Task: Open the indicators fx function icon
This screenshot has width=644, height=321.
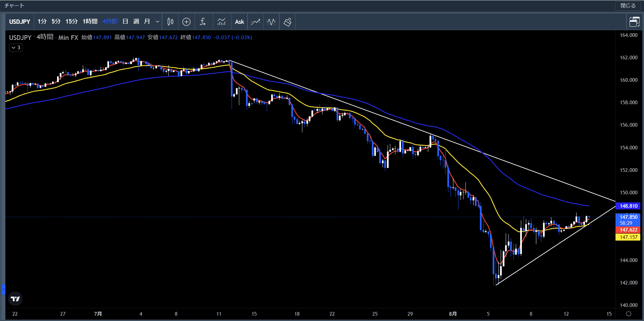Action: coord(203,22)
